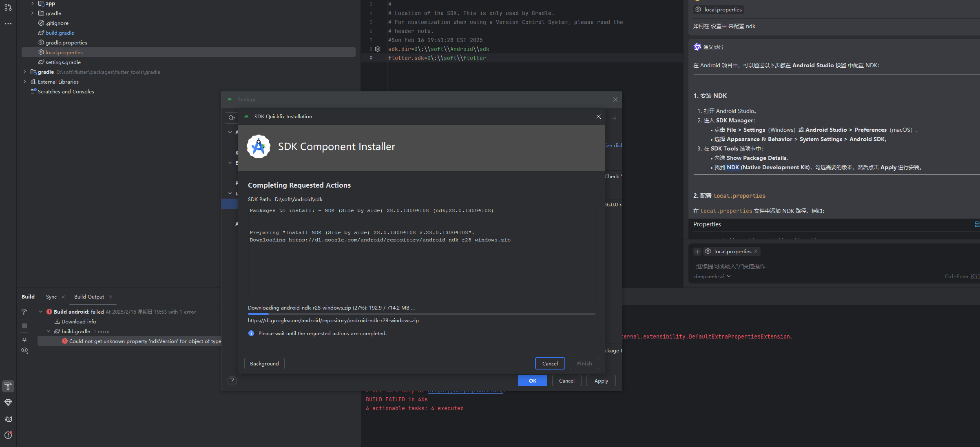Click the NDK download progress bar
The width and height of the screenshot is (980, 447).
421,314
